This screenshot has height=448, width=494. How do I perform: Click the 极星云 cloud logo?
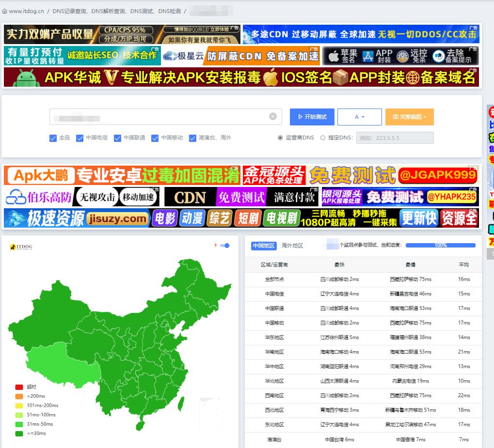tap(171, 56)
